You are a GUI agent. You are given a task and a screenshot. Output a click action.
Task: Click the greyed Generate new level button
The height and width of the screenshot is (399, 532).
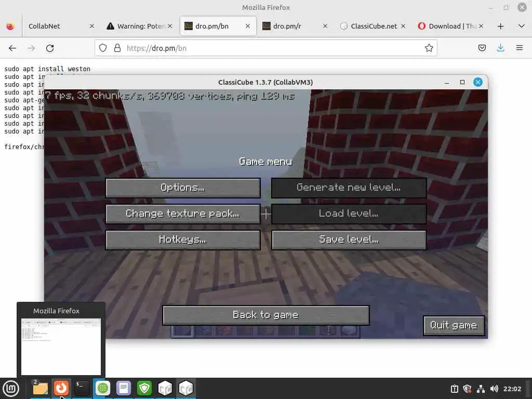pyautogui.click(x=349, y=188)
